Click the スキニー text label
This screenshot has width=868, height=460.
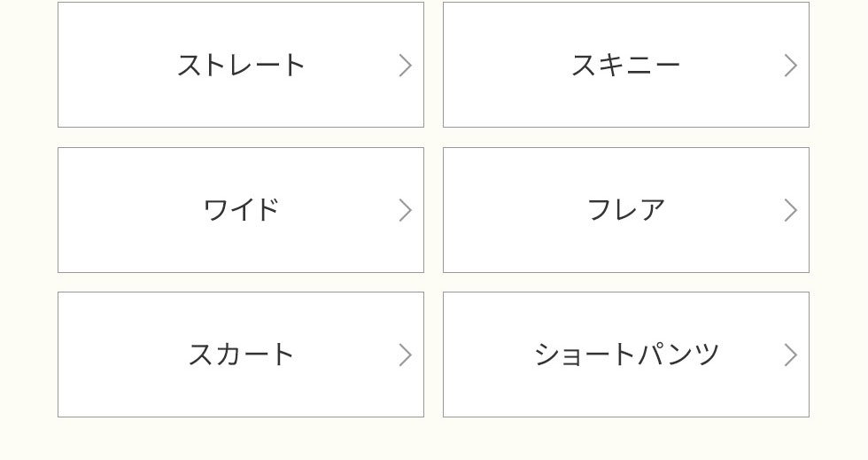point(625,66)
